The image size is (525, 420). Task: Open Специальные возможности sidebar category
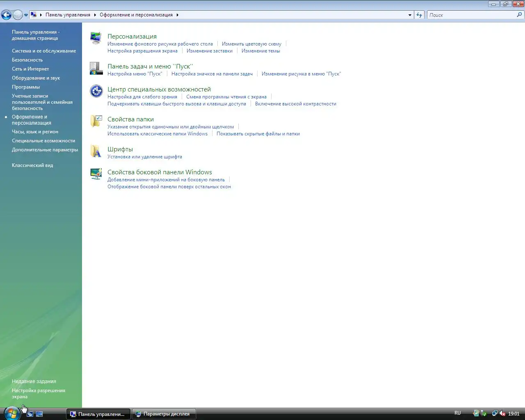tap(43, 141)
